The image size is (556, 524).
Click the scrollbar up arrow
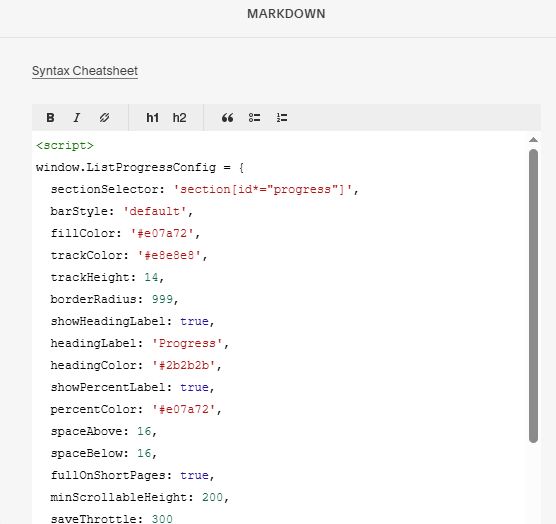coord(533,140)
